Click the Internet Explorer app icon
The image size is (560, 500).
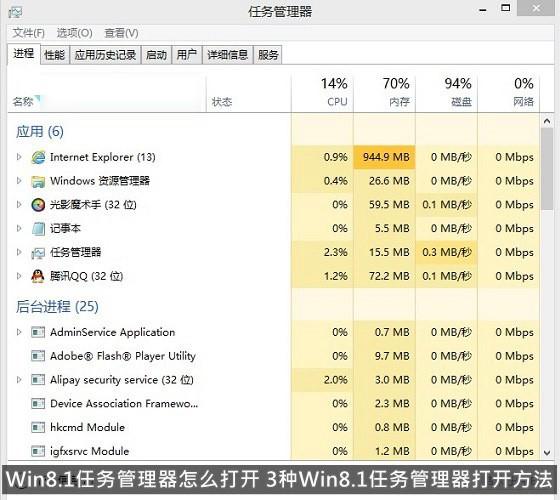tap(38, 157)
